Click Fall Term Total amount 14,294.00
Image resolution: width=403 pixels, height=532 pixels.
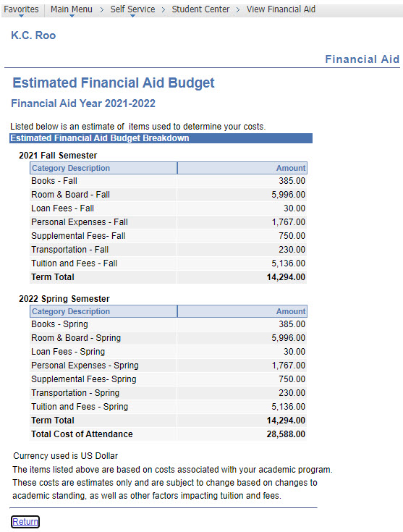pyautogui.click(x=286, y=277)
